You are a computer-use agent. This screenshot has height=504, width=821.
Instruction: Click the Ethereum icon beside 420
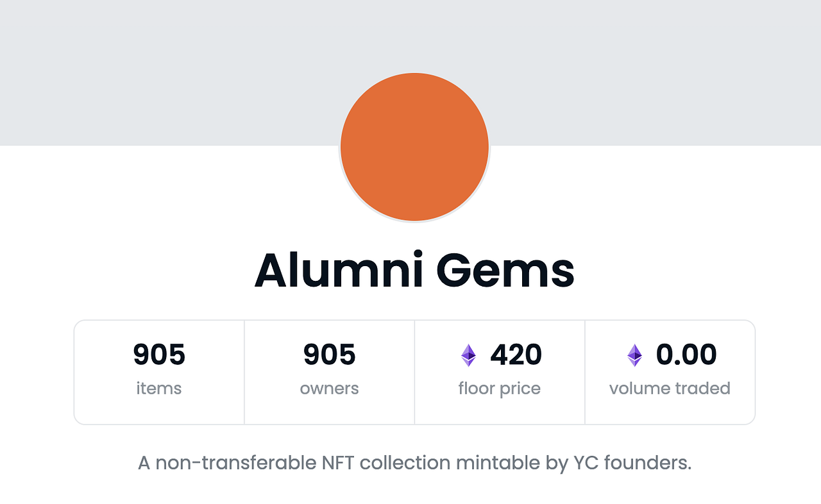click(469, 355)
